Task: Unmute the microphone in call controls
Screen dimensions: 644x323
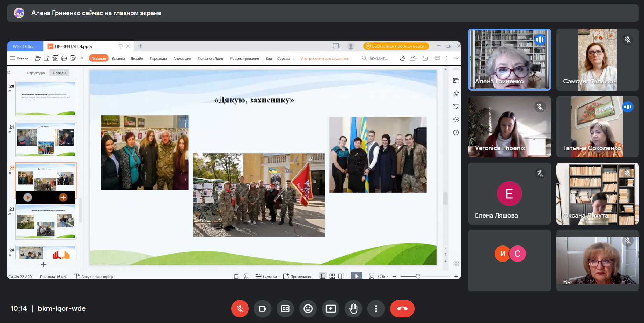Action: click(240, 309)
